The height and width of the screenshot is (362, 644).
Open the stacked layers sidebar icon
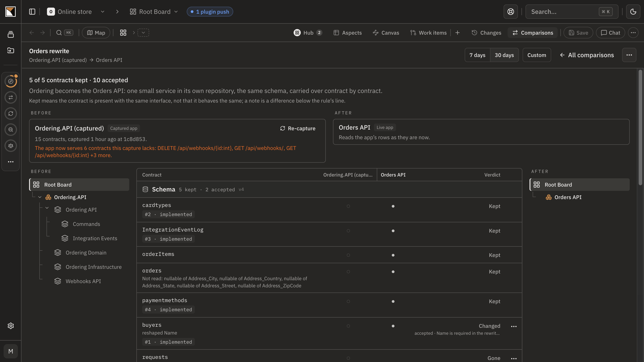click(11, 34)
